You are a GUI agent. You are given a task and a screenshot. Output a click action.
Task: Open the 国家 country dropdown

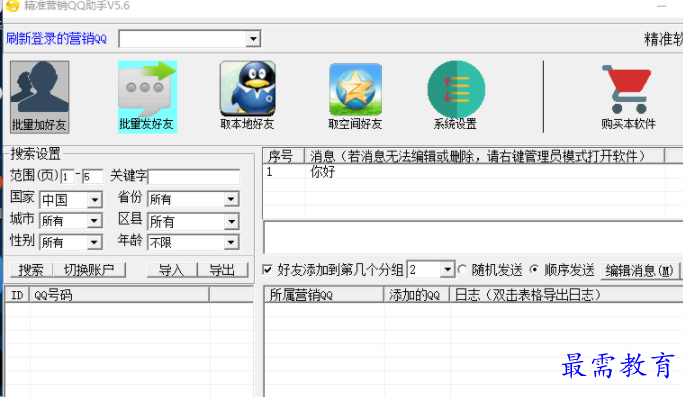[x=94, y=200]
